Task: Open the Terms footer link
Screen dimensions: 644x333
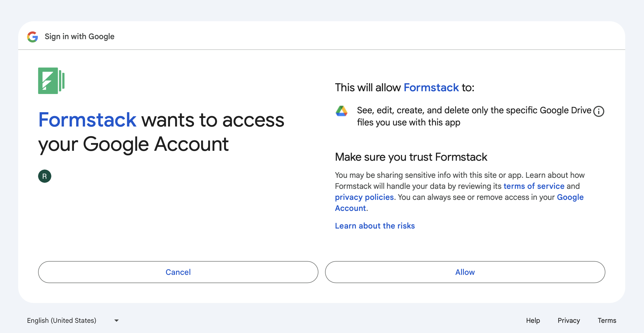Action: 607,320
